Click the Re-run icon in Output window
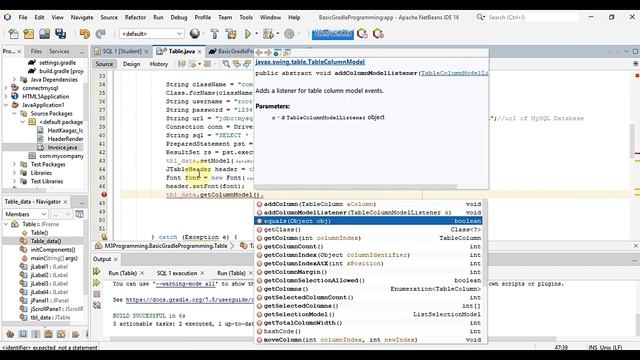Image resolution: width=640 pixels, height=360 pixels. pyautogui.click(x=97, y=271)
